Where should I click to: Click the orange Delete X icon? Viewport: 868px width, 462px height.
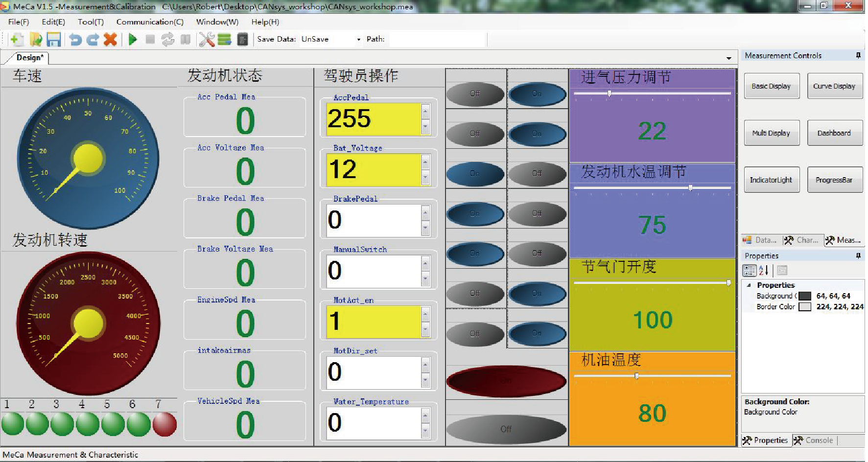111,40
